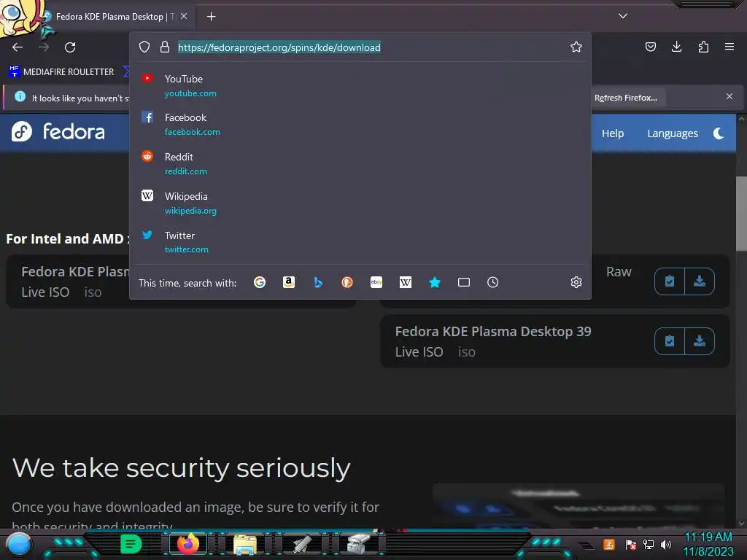Open search settings gear
The width and height of the screenshot is (747, 560).
576,282
